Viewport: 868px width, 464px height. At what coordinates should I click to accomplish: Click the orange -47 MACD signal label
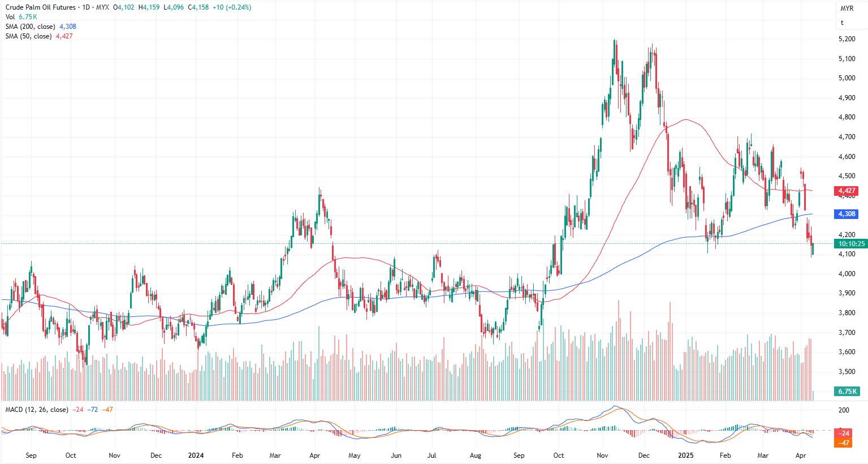pos(844,442)
